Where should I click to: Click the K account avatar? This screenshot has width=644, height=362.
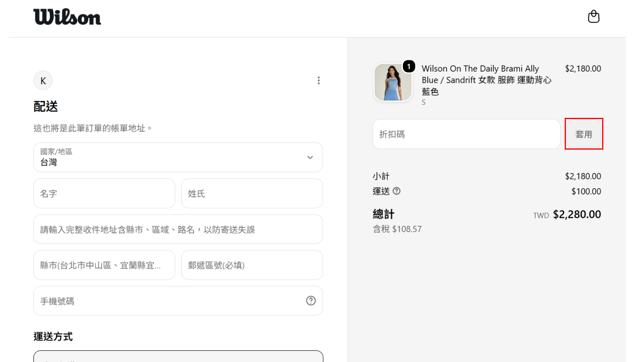pos(43,81)
